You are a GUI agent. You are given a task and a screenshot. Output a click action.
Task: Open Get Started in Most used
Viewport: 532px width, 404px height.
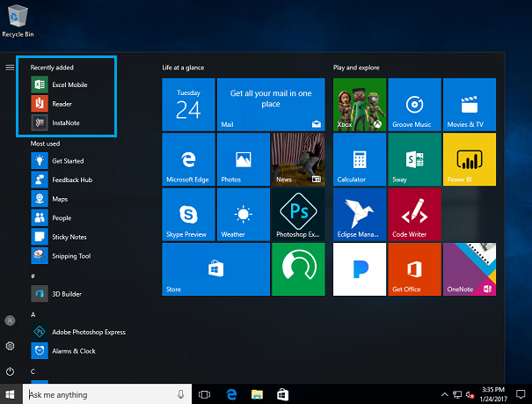pyautogui.click(x=57, y=161)
